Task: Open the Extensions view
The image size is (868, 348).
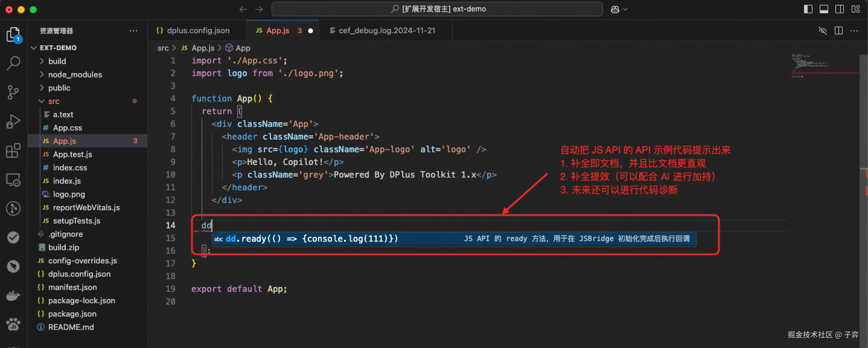Action: (x=14, y=151)
